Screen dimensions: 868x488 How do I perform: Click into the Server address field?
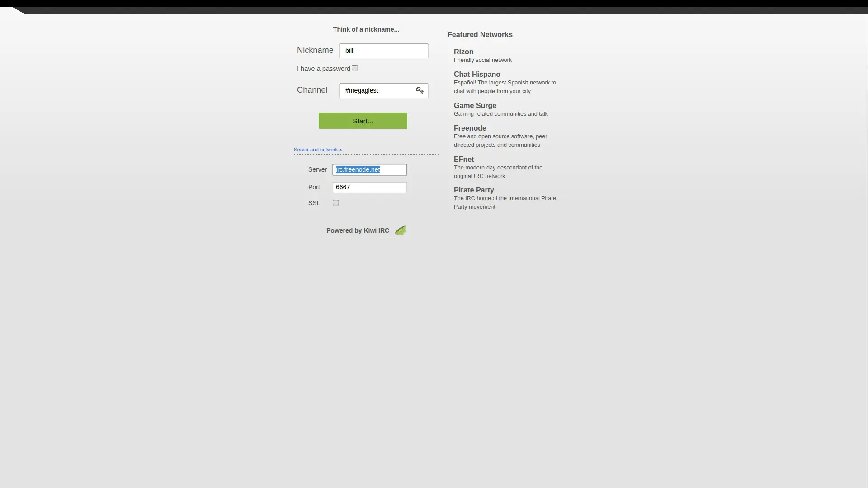370,169
